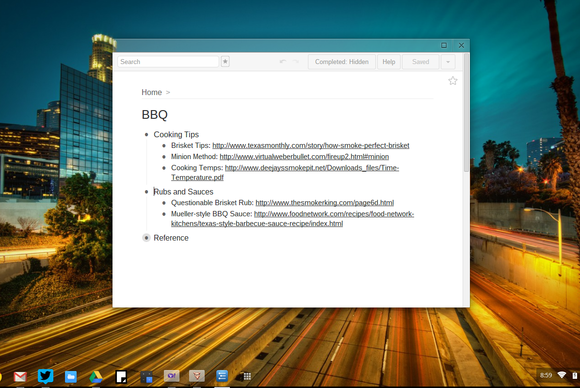Open the red triangle app icon in shelf
This screenshot has height=388, width=580.
pyautogui.click(x=197, y=376)
